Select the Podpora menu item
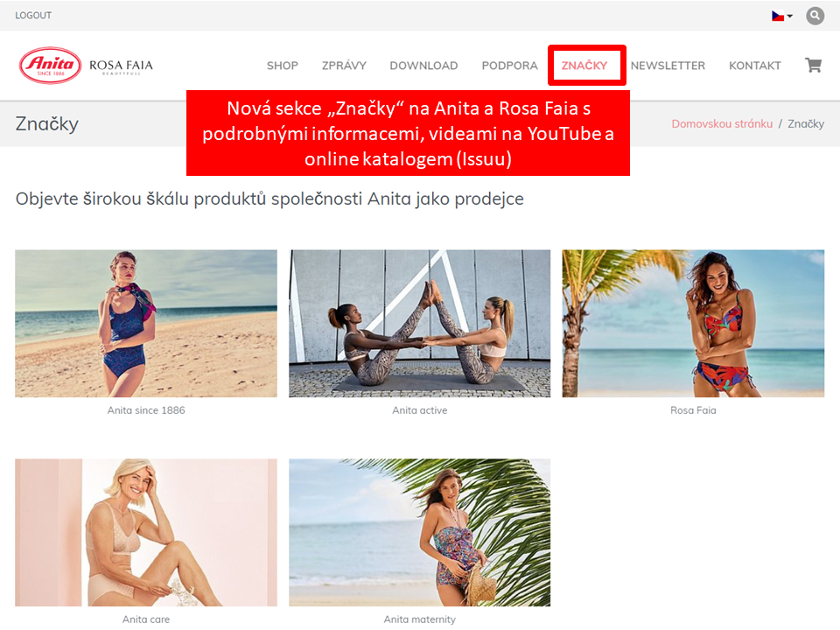Screen dimensions: 840x630 tap(509, 66)
